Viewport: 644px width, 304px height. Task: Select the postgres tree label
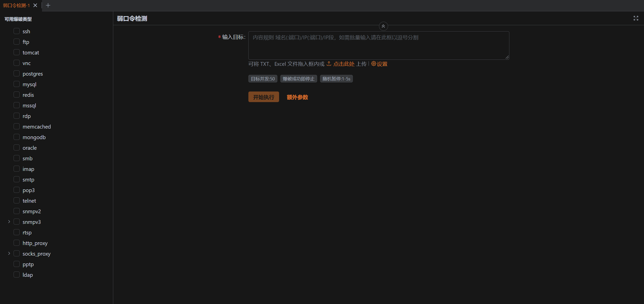click(x=33, y=74)
